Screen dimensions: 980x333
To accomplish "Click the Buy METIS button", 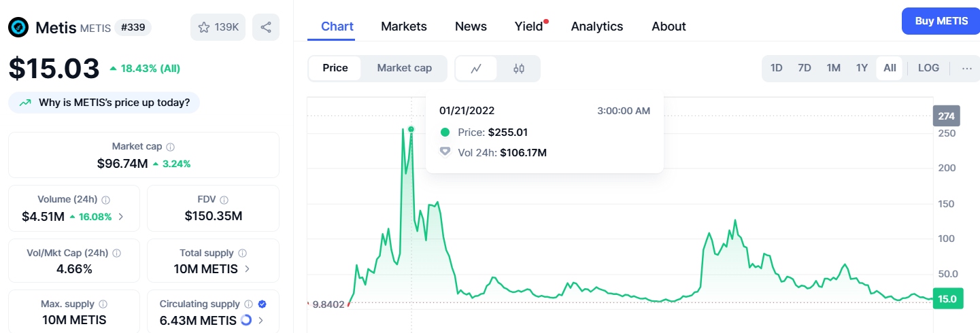I will click(941, 21).
